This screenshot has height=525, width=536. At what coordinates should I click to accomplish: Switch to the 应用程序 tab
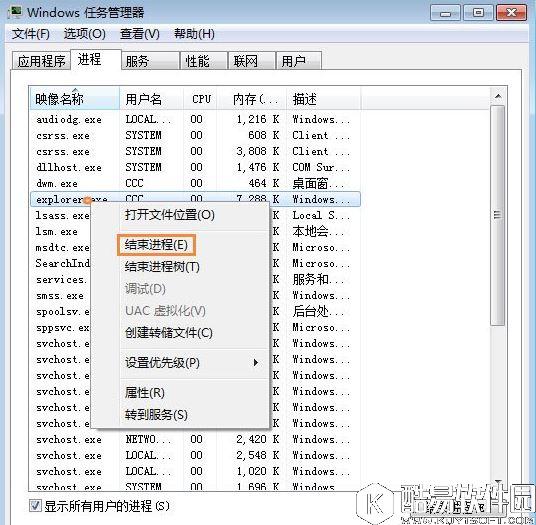41,61
